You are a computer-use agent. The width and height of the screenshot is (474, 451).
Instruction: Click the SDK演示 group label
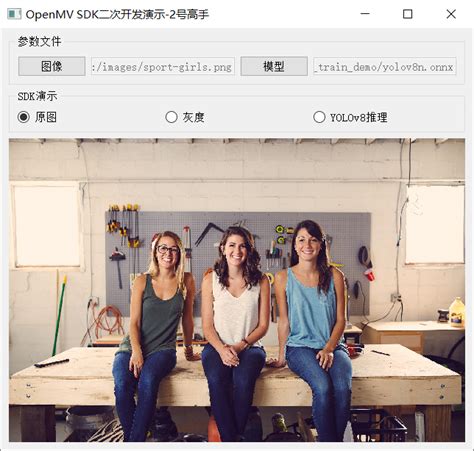pyautogui.click(x=37, y=96)
